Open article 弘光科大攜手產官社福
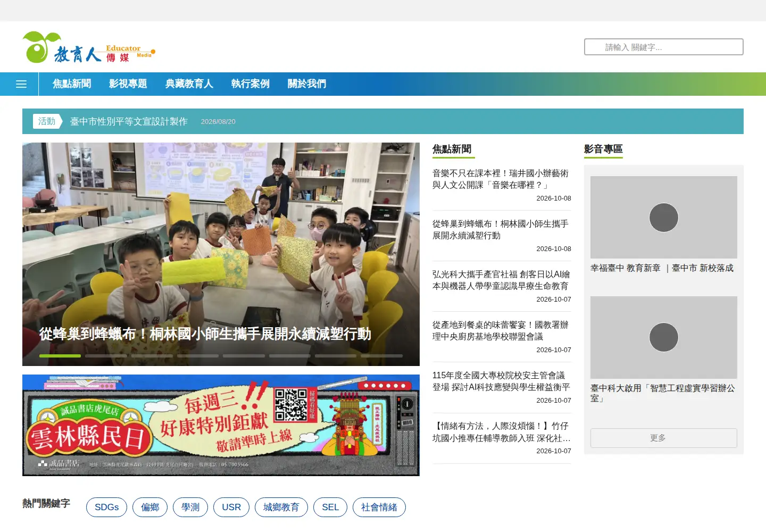Screen dimensions: 766x532 pos(501,280)
